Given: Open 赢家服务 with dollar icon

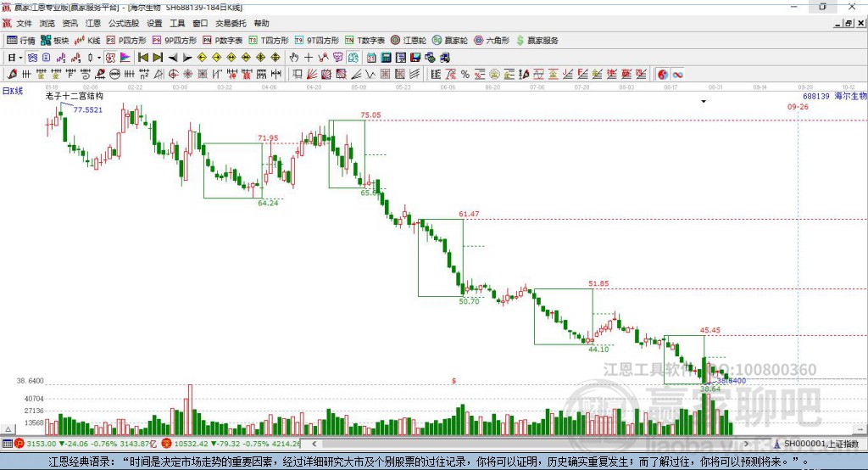Looking at the screenshot, I should click(537, 41).
